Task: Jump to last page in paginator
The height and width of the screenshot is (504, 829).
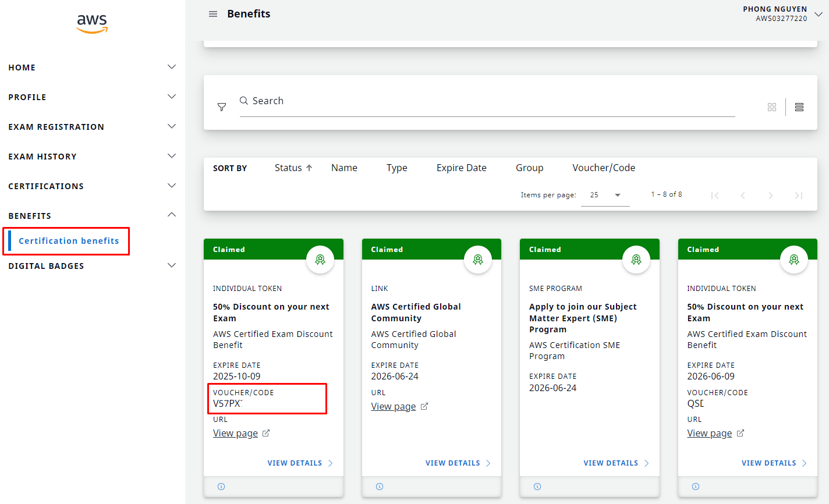Action: (x=799, y=196)
